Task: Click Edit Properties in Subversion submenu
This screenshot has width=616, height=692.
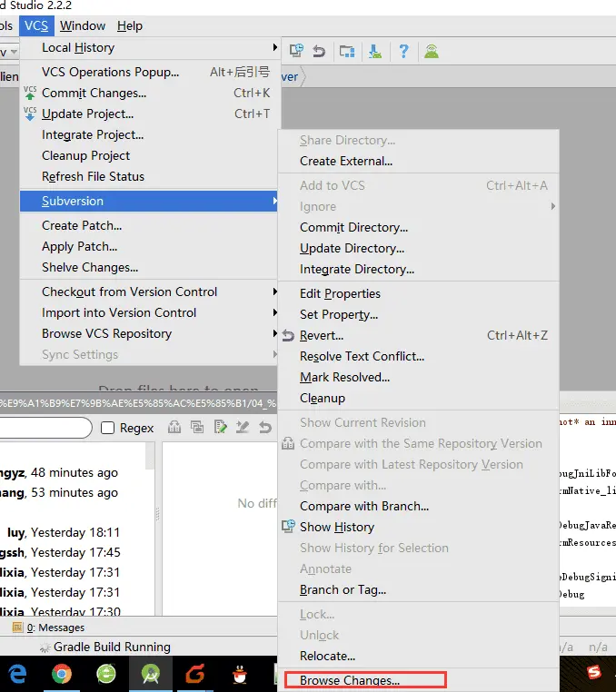Action: 419,293
